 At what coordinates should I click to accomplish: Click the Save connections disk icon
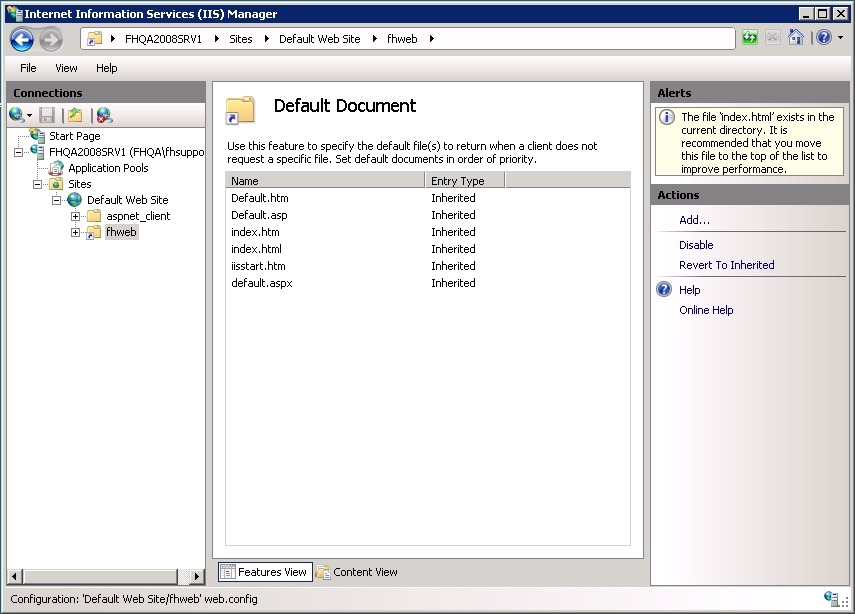point(47,115)
